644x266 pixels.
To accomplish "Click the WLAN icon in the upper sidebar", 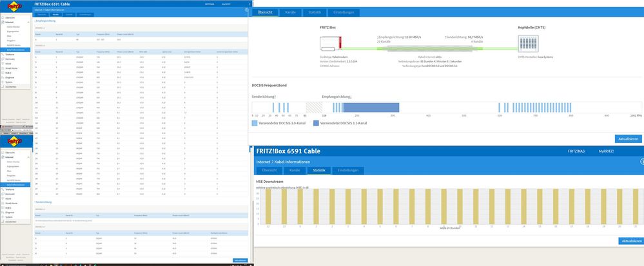I will tap(3, 64).
